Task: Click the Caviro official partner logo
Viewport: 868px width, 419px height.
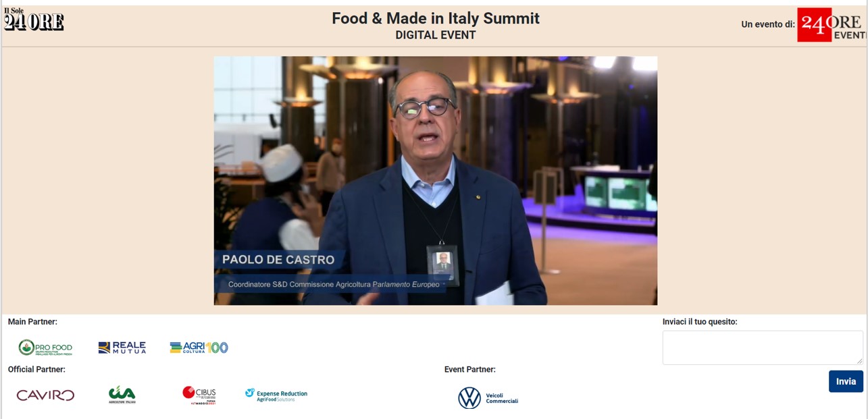Action: [x=45, y=395]
